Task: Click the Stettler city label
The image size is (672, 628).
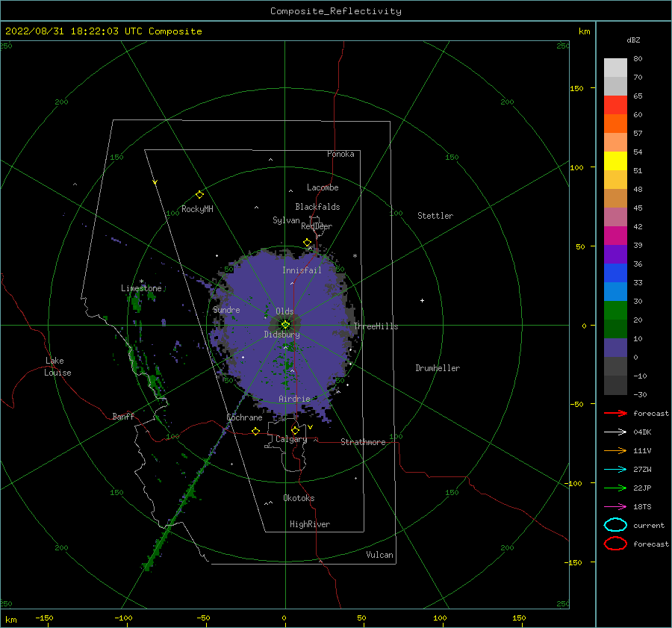Action: 435,216
